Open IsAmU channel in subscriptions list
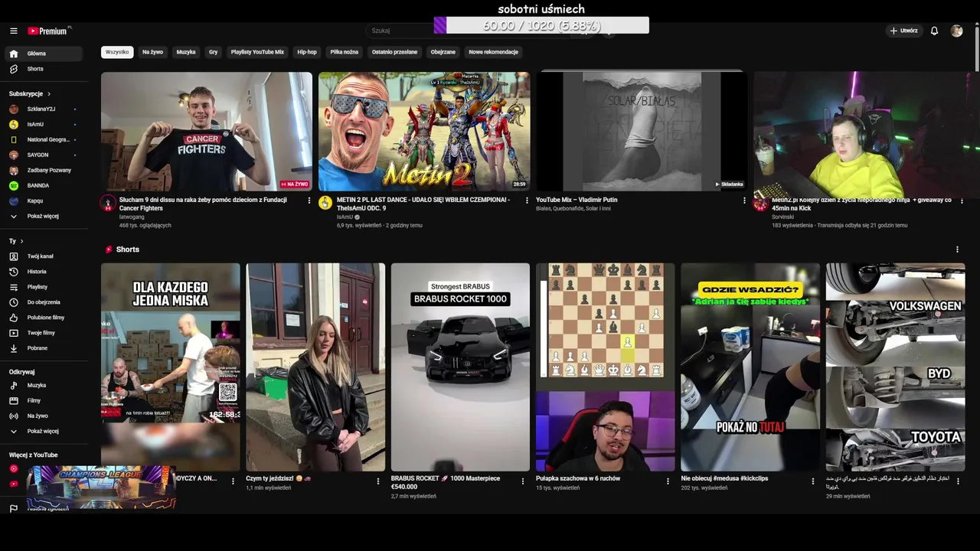The image size is (980, 551). [43, 124]
